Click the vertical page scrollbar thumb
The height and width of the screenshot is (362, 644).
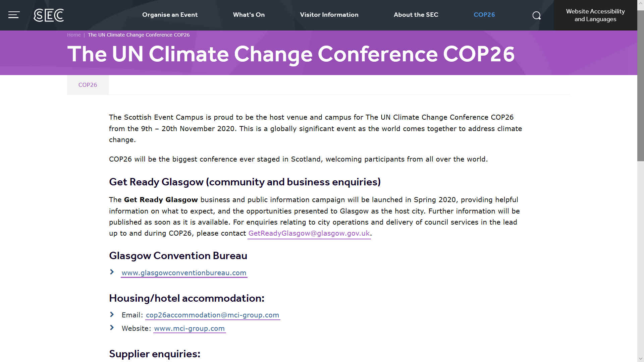(x=641, y=85)
